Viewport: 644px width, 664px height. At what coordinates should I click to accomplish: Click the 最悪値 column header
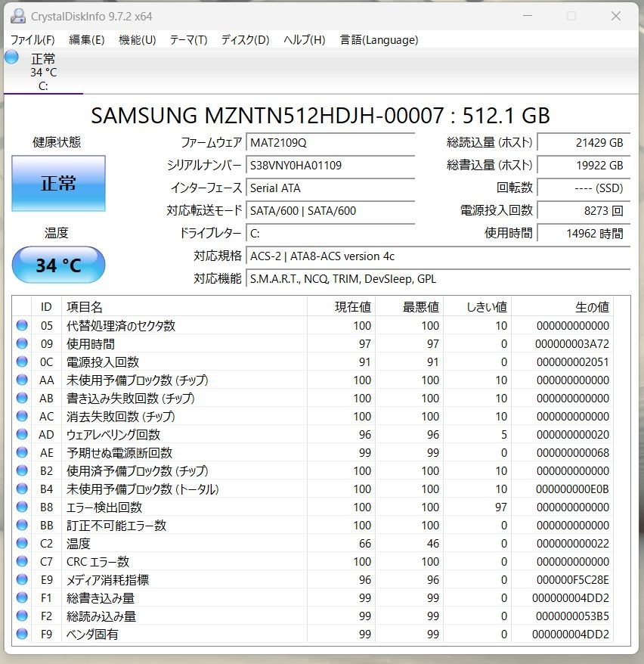pos(409,306)
